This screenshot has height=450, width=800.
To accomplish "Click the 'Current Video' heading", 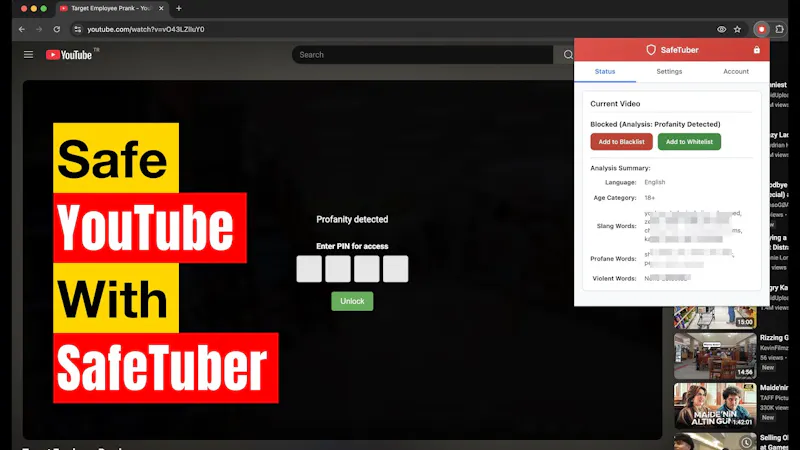I will pyautogui.click(x=615, y=104).
